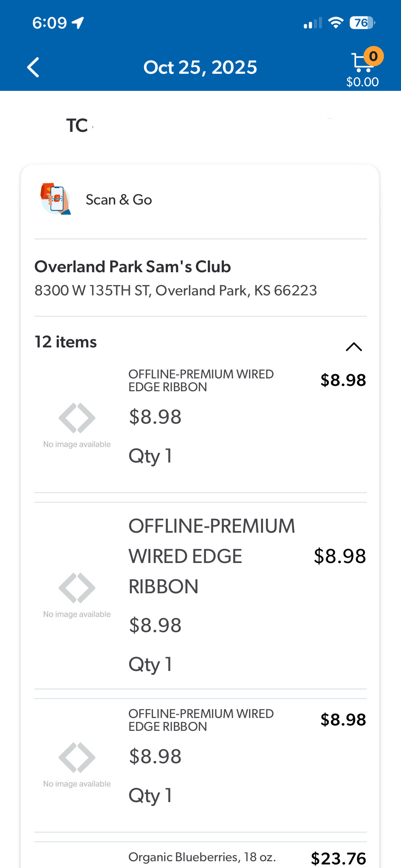
Task: Tap the Scan & Go label
Action: pos(119,200)
